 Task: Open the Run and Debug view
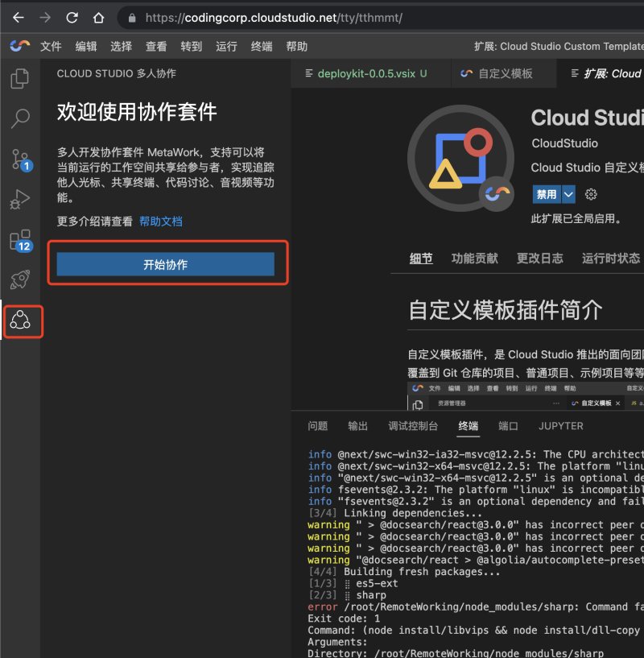19,199
